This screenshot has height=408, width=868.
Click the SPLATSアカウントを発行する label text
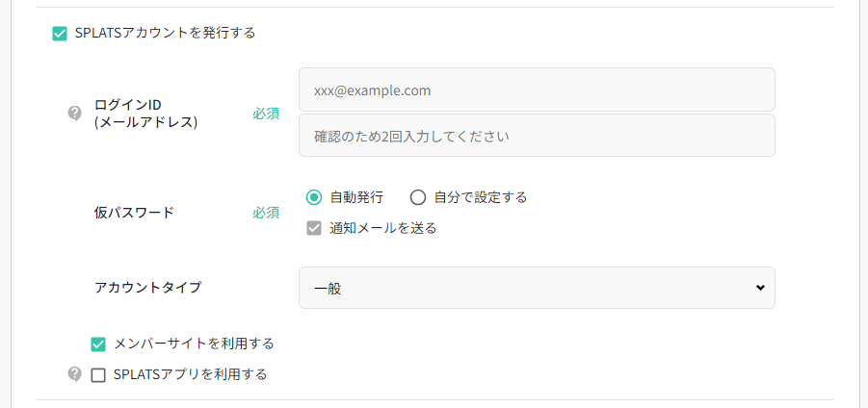pyautogui.click(x=165, y=33)
